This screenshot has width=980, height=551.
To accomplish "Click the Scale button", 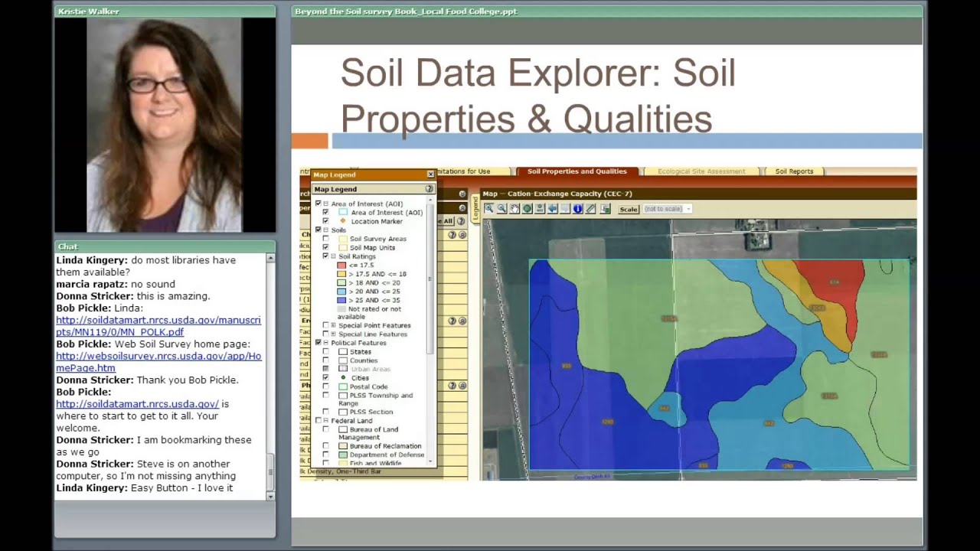I will coord(629,209).
